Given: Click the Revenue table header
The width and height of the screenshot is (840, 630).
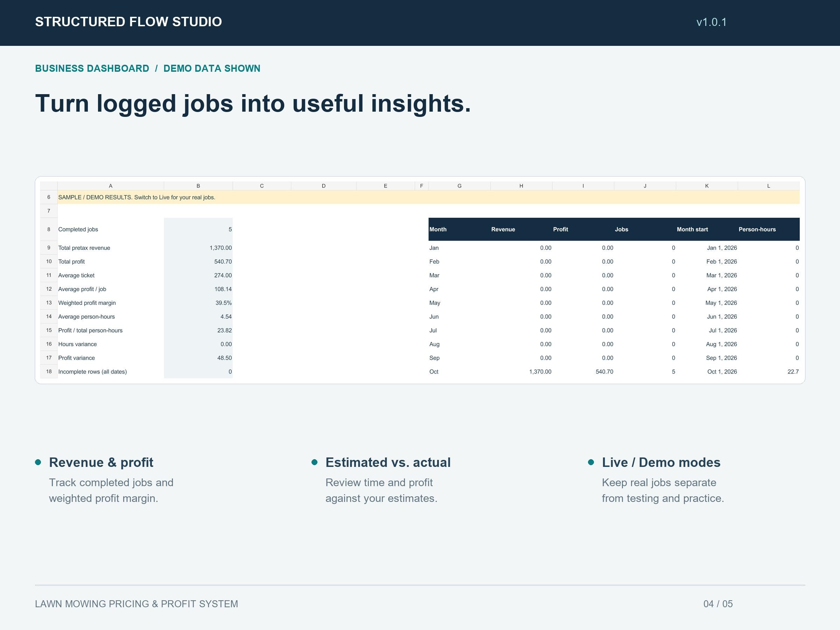Looking at the screenshot, I should [521, 229].
